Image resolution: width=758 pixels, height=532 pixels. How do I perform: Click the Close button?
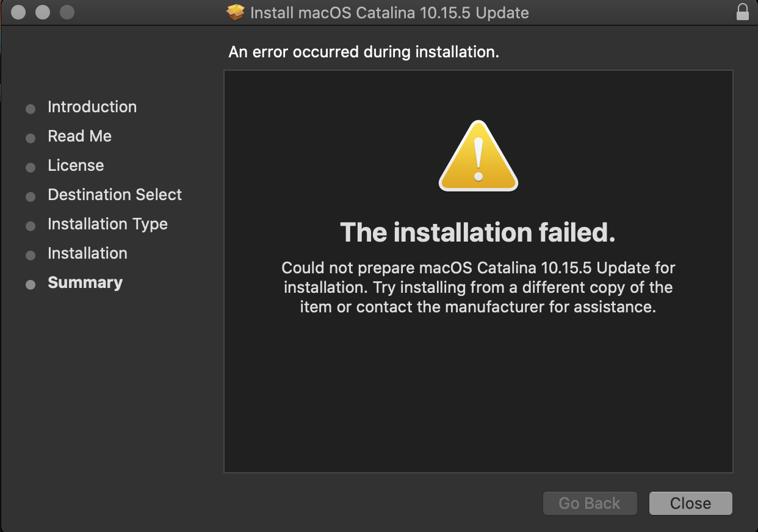pyautogui.click(x=690, y=503)
